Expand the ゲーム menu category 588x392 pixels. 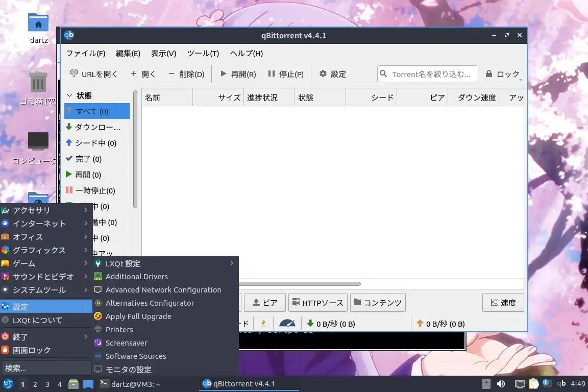coord(46,264)
